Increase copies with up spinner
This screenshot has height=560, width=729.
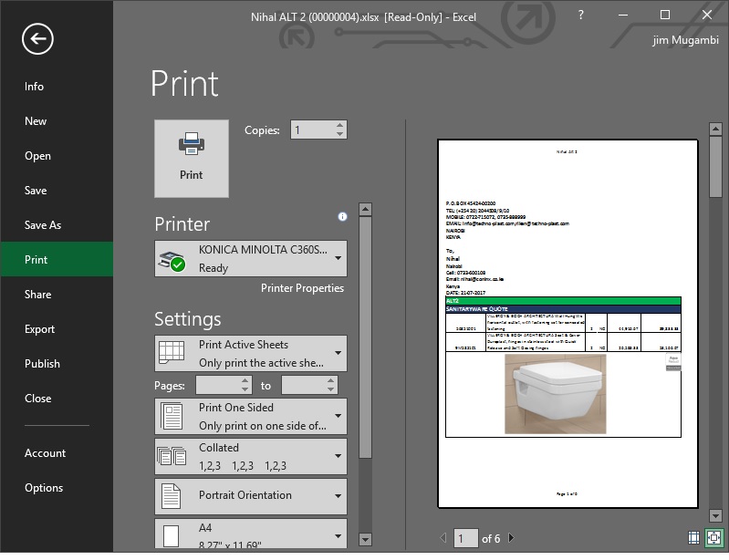339,126
